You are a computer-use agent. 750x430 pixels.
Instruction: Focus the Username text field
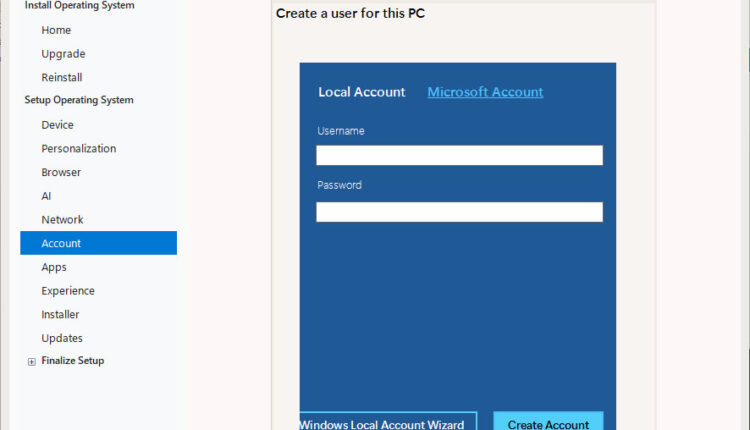click(x=459, y=155)
